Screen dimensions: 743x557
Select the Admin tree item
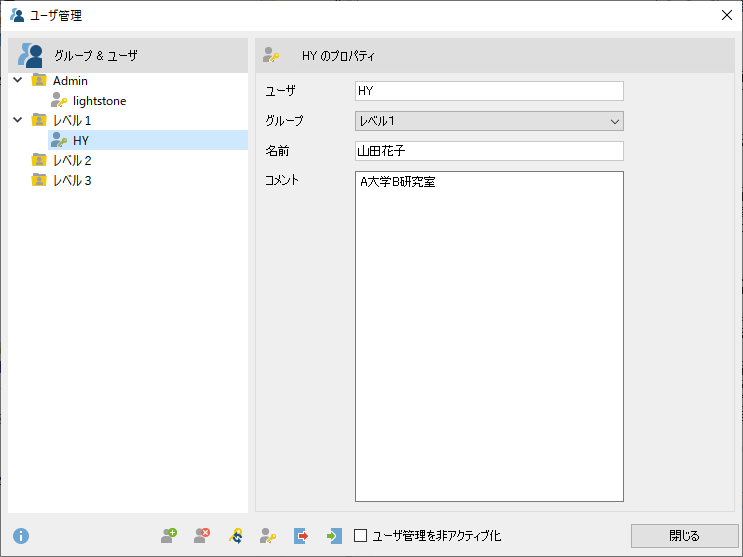coord(70,81)
